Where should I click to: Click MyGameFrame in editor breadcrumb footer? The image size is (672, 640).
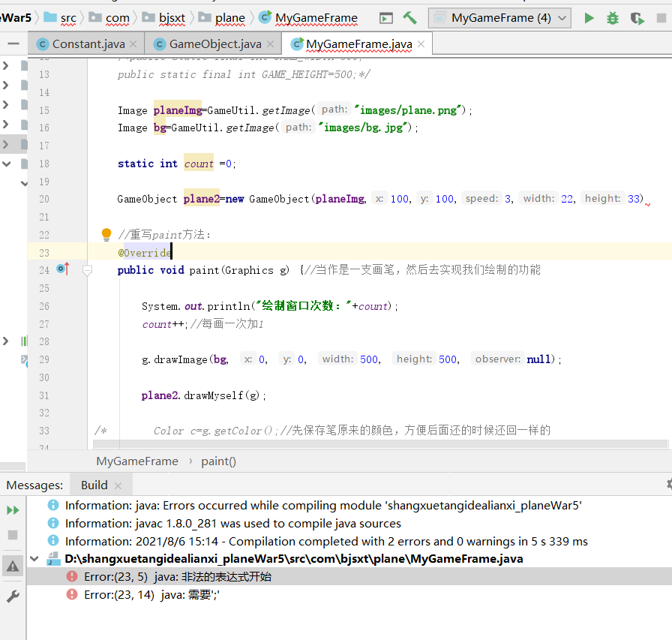[x=137, y=461]
